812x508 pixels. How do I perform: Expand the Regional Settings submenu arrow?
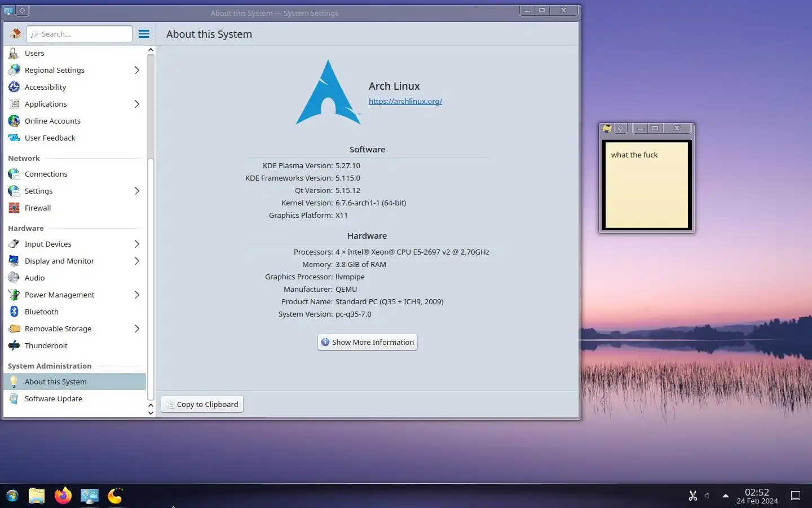(x=136, y=70)
